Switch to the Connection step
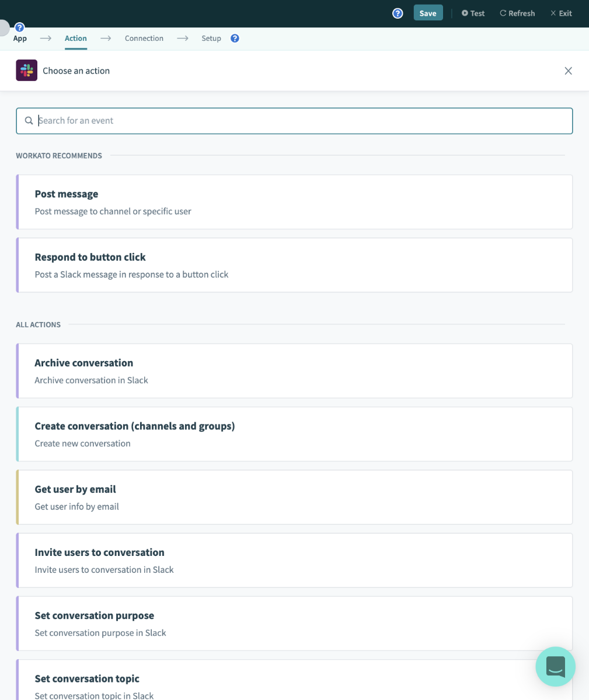Screen dimensions: 589x700 [x=144, y=38]
